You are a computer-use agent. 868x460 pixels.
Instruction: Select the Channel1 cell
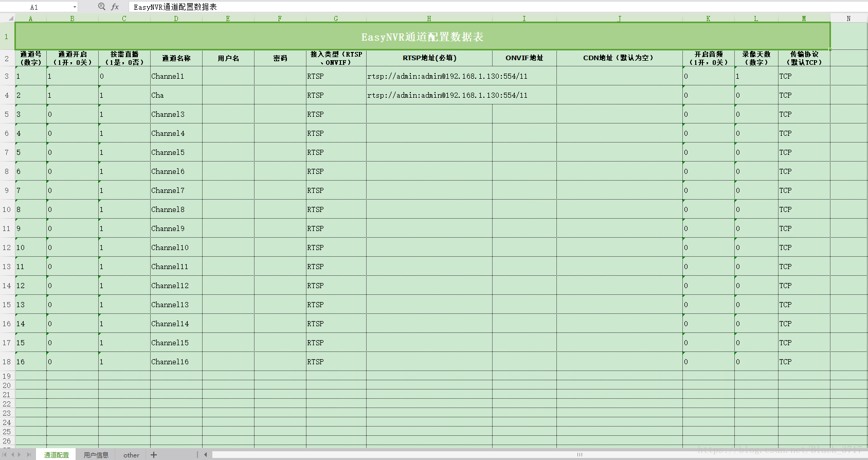tap(176, 76)
